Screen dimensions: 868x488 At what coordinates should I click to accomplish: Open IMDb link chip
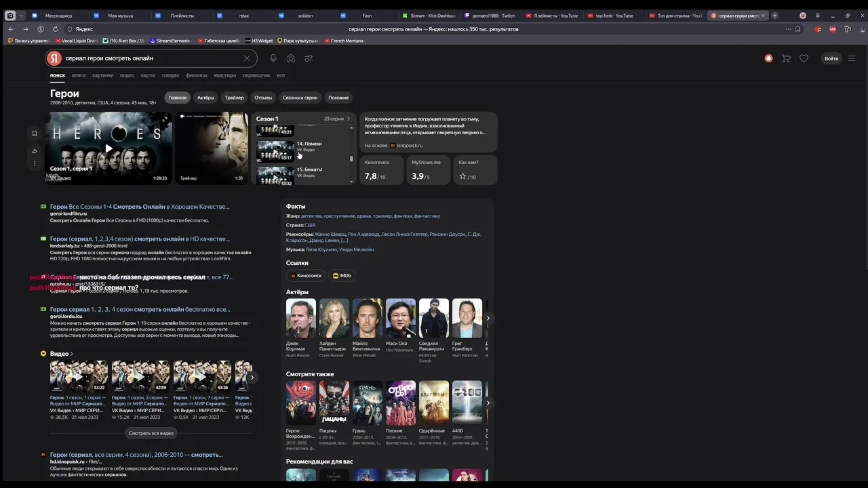[x=342, y=276]
